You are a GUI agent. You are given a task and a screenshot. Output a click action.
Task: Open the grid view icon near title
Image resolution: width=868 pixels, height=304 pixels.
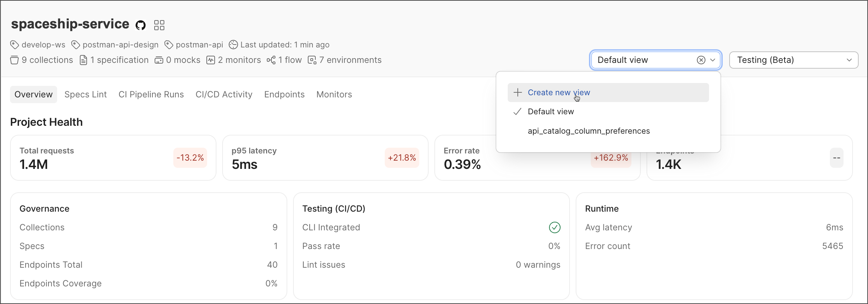(159, 25)
